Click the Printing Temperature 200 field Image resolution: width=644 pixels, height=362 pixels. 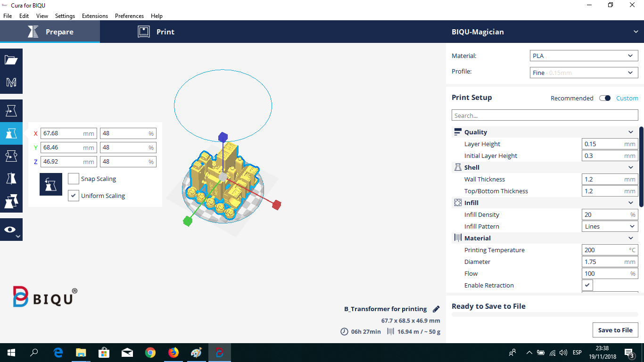tap(610, 250)
